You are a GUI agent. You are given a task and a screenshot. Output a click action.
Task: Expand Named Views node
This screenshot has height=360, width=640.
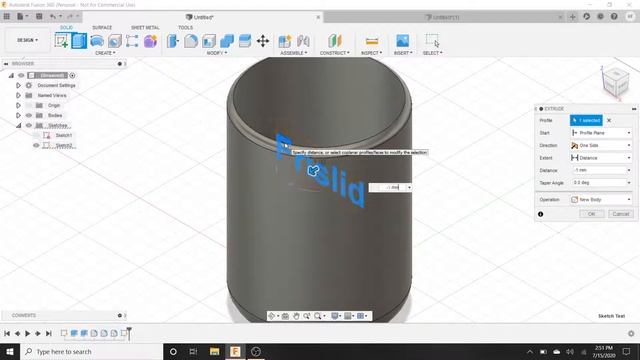pyautogui.click(x=18, y=96)
